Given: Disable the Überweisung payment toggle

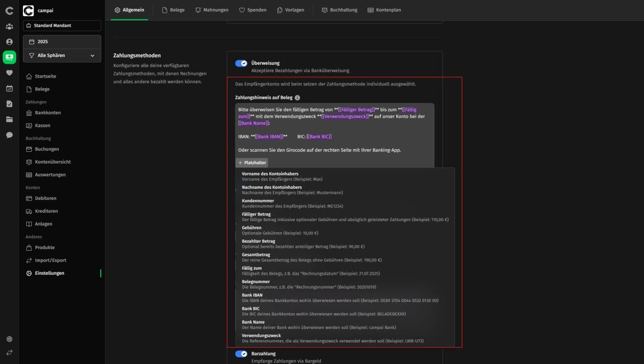Looking at the screenshot, I should [x=241, y=63].
